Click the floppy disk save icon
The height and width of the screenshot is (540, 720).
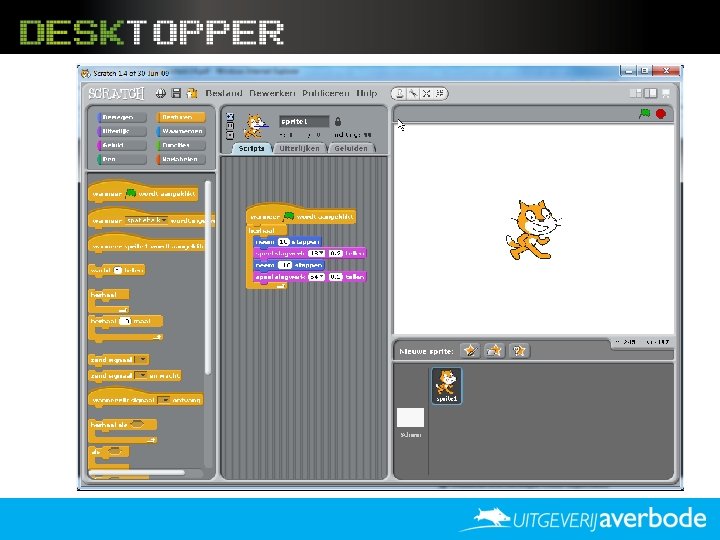(176, 93)
